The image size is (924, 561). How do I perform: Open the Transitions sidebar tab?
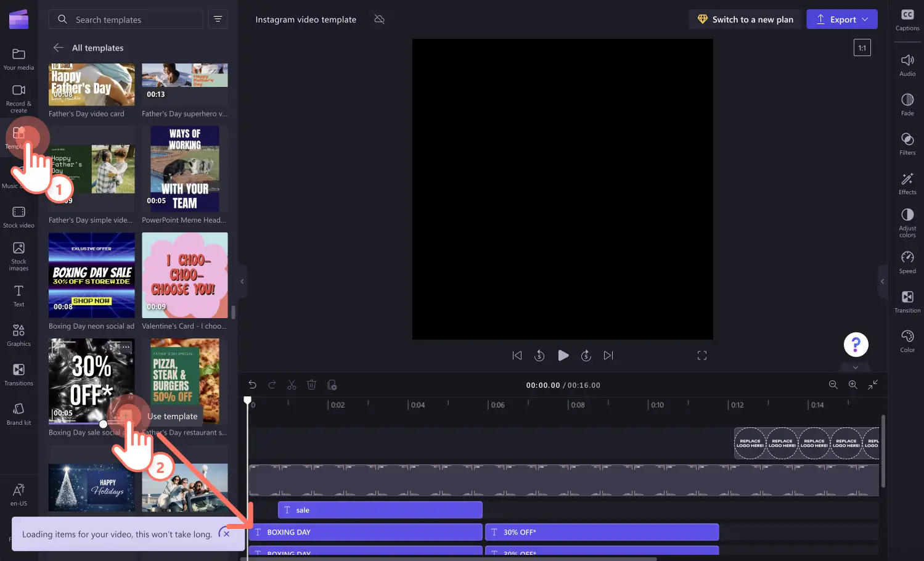pos(18,375)
